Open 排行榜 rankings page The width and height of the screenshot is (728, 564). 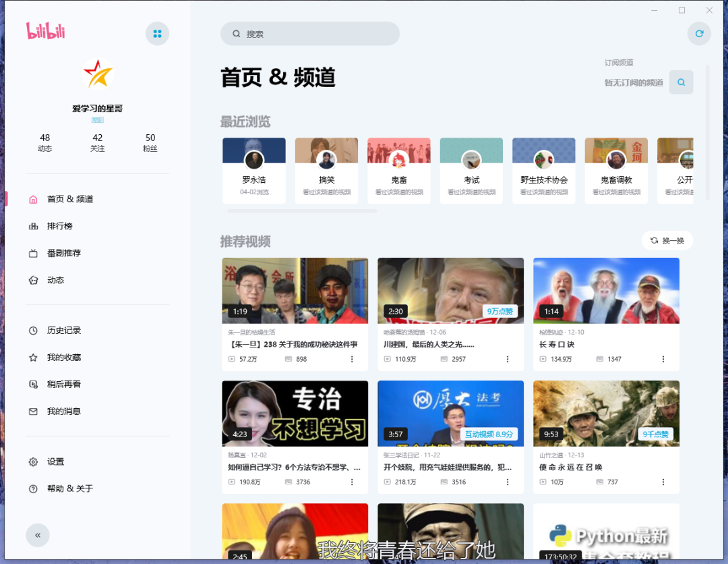point(98,226)
